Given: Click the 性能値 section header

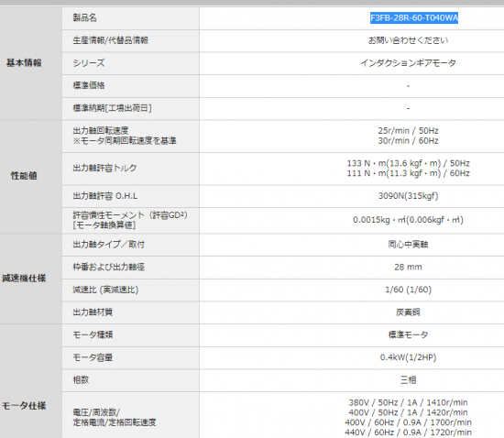Looking at the screenshot, I should [x=24, y=176].
